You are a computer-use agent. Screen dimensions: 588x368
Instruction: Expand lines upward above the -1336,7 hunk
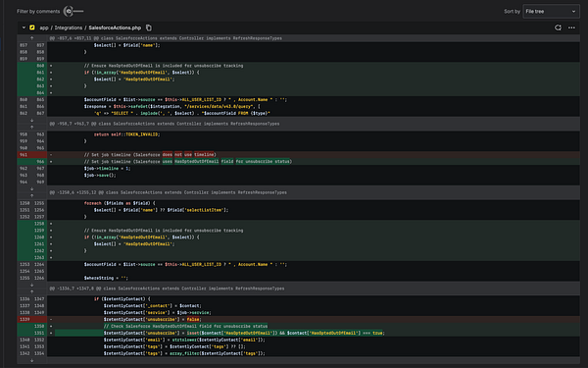[32, 291]
